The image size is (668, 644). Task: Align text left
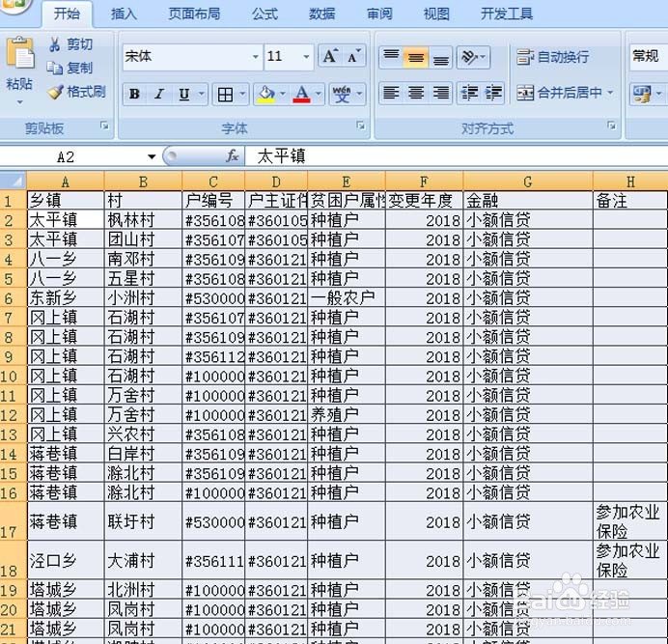(391, 93)
